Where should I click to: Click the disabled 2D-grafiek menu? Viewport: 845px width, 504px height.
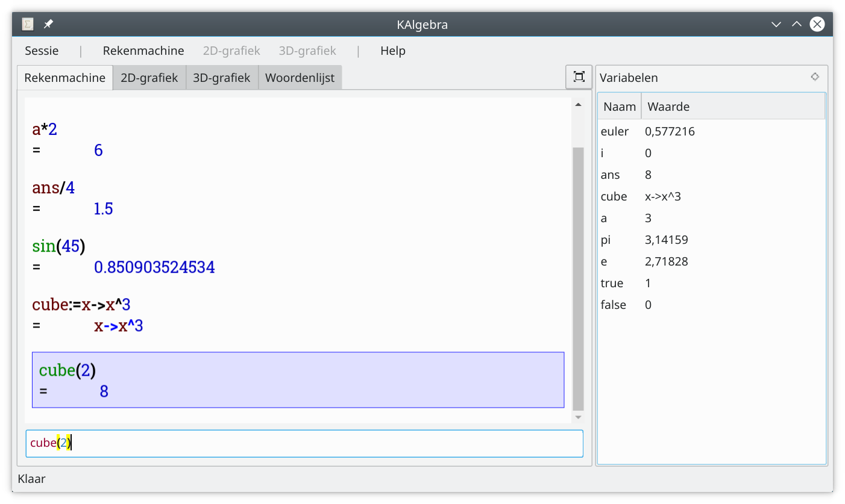pyautogui.click(x=231, y=51)
